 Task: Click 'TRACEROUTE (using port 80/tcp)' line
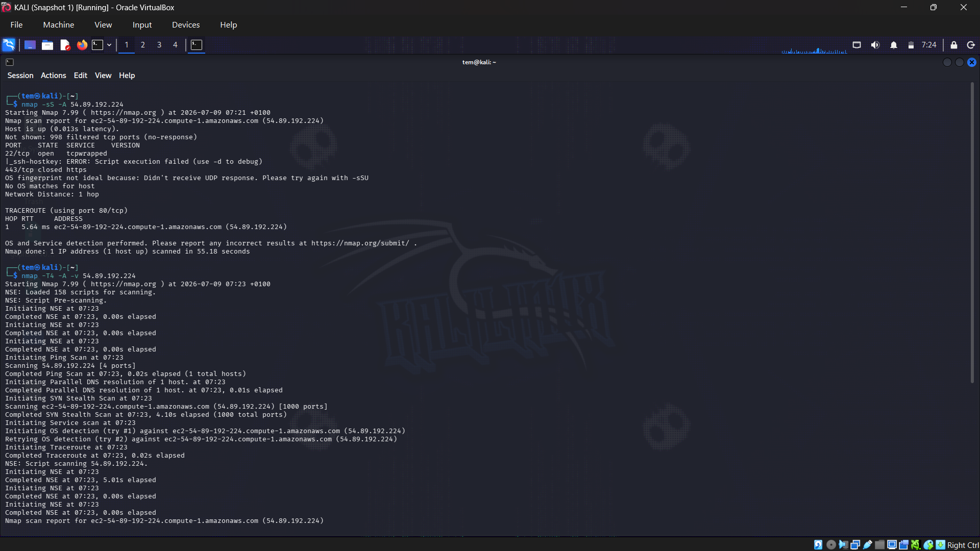pyautogui.click(x=66, y=211)
